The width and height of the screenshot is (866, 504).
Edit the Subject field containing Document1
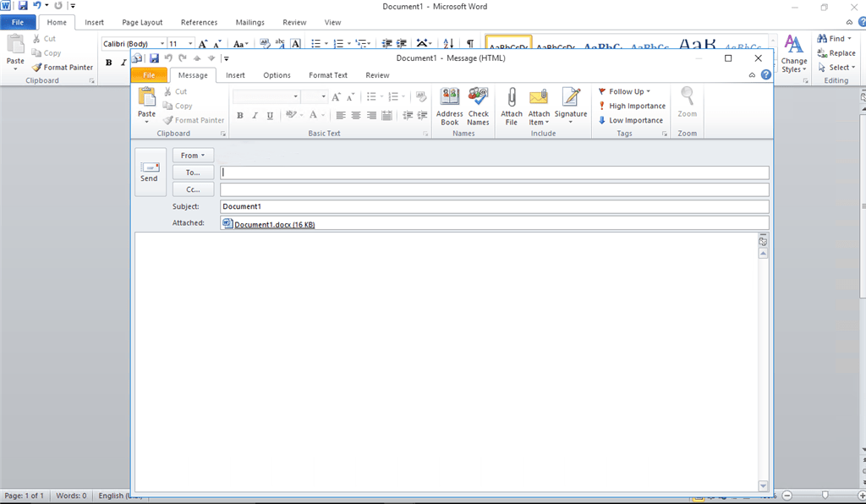pos(494,206)
